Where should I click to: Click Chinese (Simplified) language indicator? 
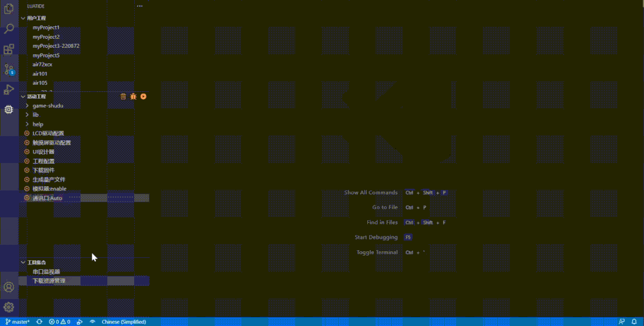click(x=123, y=322)
